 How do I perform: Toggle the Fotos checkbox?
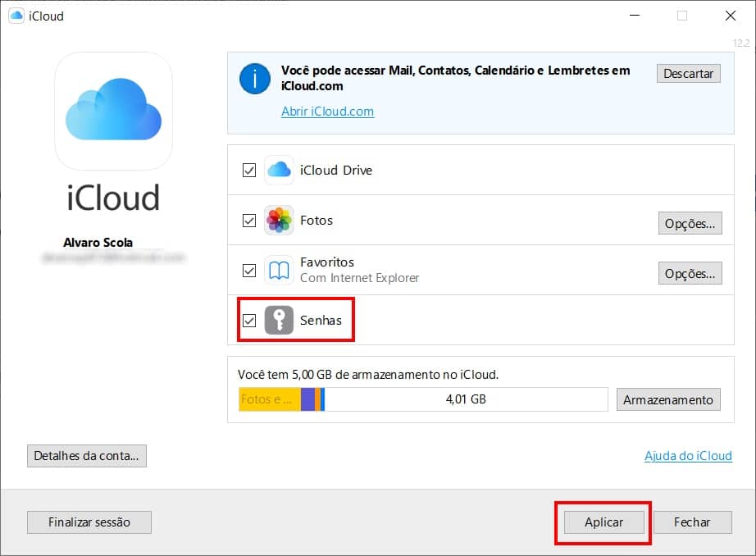click(x=248, y=221)
